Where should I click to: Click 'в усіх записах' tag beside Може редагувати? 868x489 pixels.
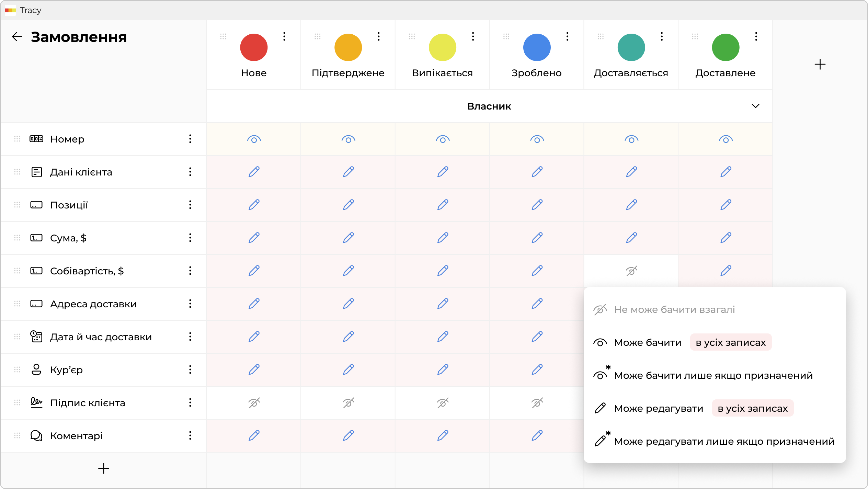[753, 408]
